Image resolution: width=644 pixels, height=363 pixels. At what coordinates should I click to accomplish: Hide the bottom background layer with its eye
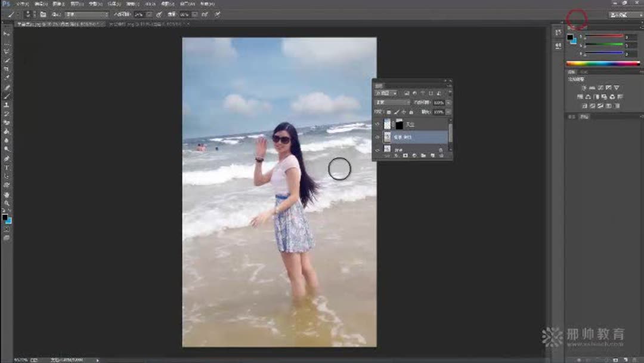click(377, 149)
